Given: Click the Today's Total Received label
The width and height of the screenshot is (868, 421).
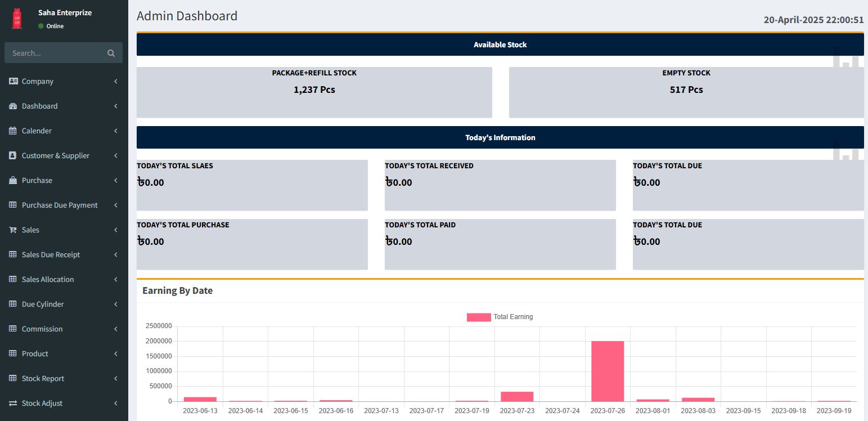Looking at the screenshot, I should tap(429, 166).
